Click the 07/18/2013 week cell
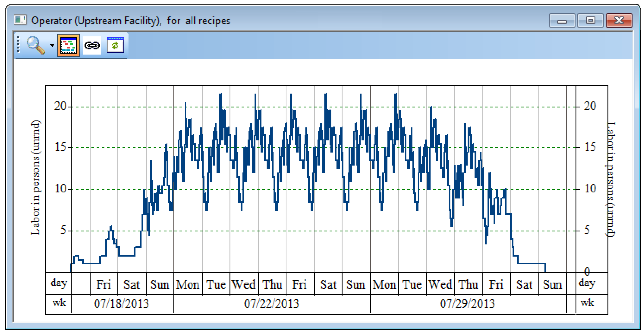The height and width of the screenshot is (336, 644). 122,304
